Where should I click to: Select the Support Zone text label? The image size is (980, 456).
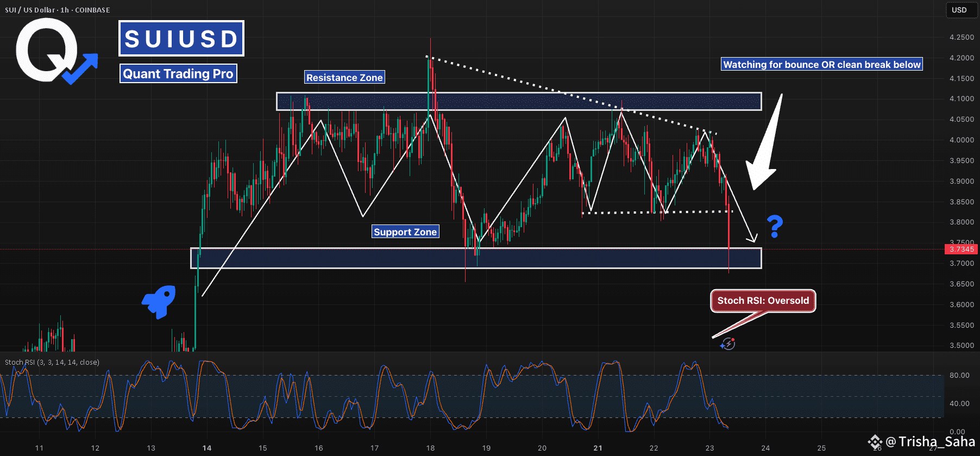(x=405, y=232)
